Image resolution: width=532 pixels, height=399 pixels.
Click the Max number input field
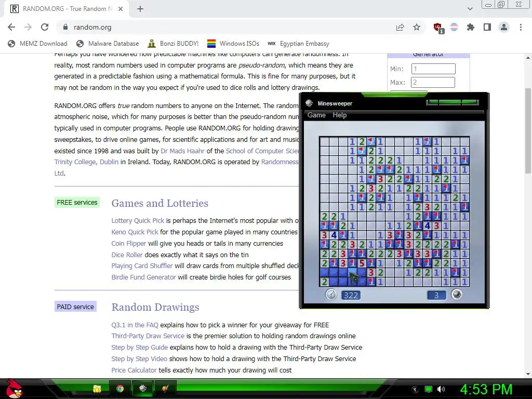coord(433,83)
